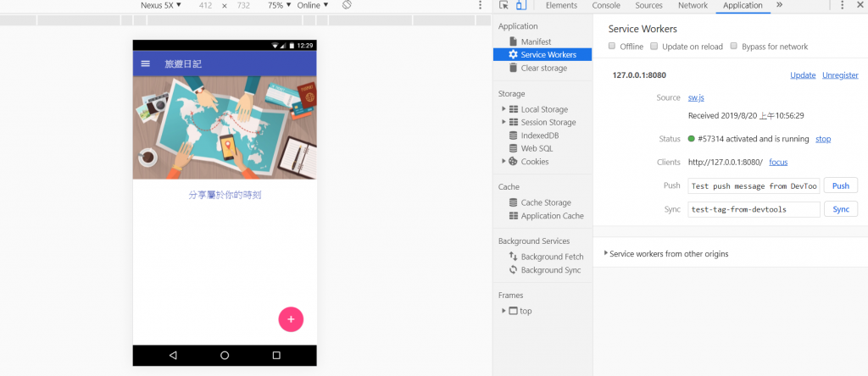The image size is (868, 376).
Task: Open DevTools three-dot customize menu
Action: [x=843, y=5]
